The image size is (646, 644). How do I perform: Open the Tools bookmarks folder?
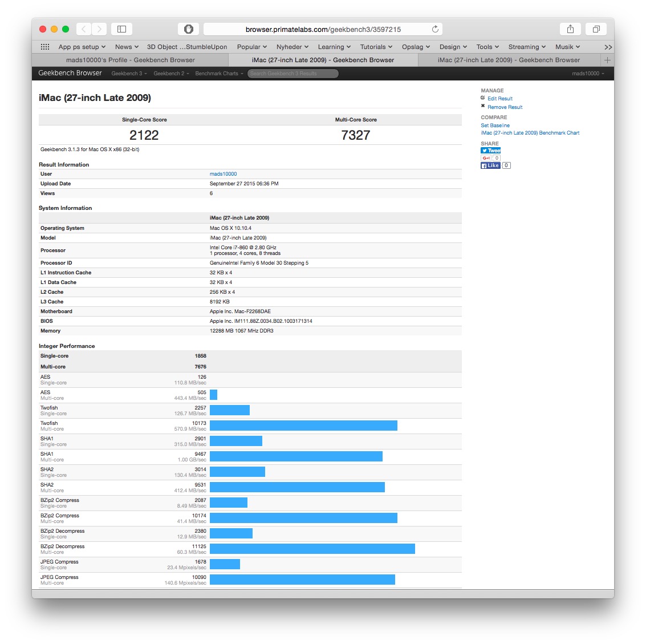488,47
